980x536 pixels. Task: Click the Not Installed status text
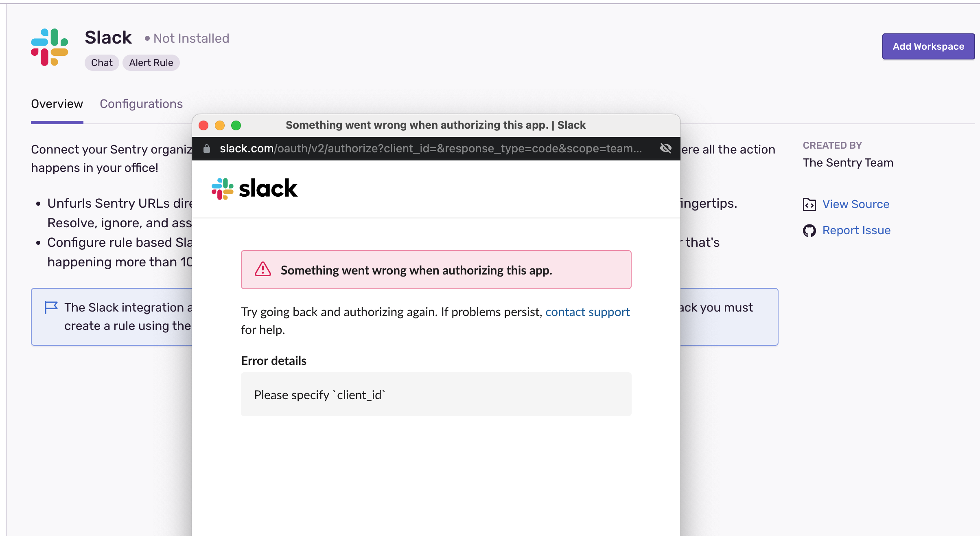point(191,38)
